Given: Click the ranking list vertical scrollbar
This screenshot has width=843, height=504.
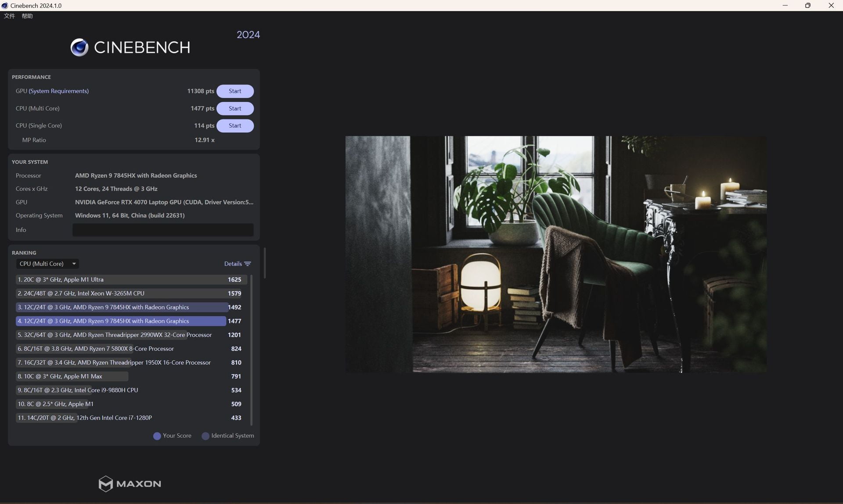Looking at the screenshot, I should [x=251, y=350].
